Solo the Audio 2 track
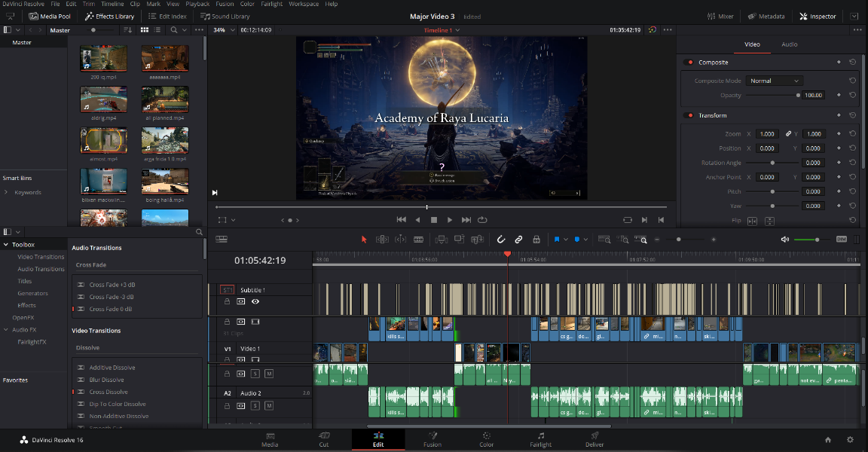 coord(255,405)
